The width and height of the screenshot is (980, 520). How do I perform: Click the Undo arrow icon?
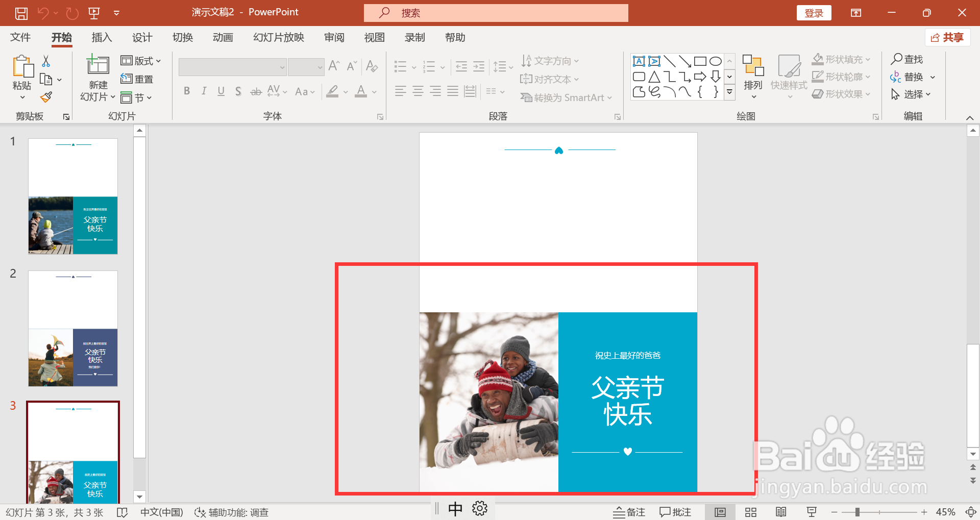(43, 13)
